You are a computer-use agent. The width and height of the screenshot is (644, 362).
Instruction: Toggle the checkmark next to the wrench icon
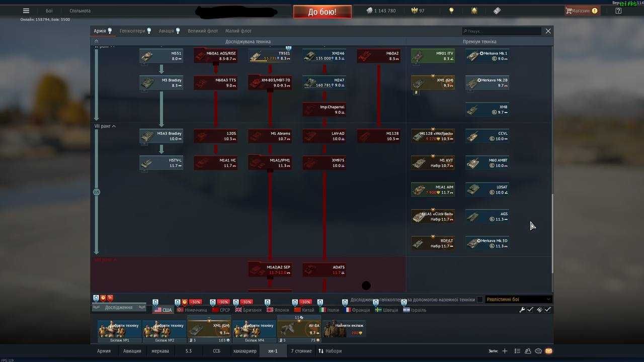point(530,310)
